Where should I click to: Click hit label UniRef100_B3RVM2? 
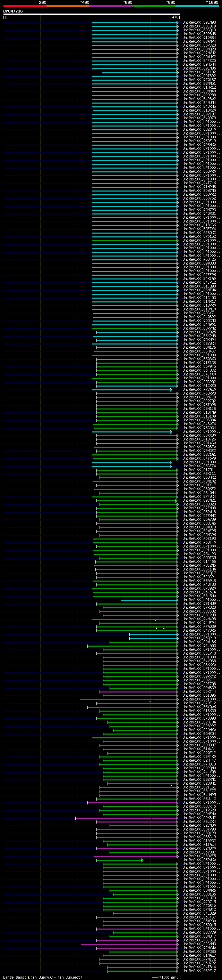point(199,328)
